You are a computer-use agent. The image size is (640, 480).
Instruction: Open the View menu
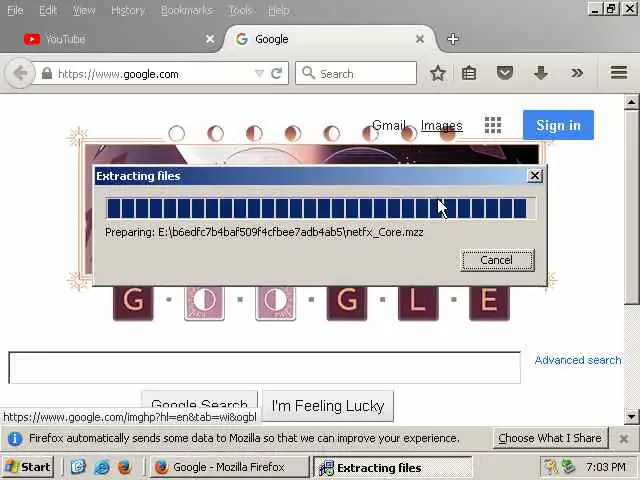[x=84, y=10]
